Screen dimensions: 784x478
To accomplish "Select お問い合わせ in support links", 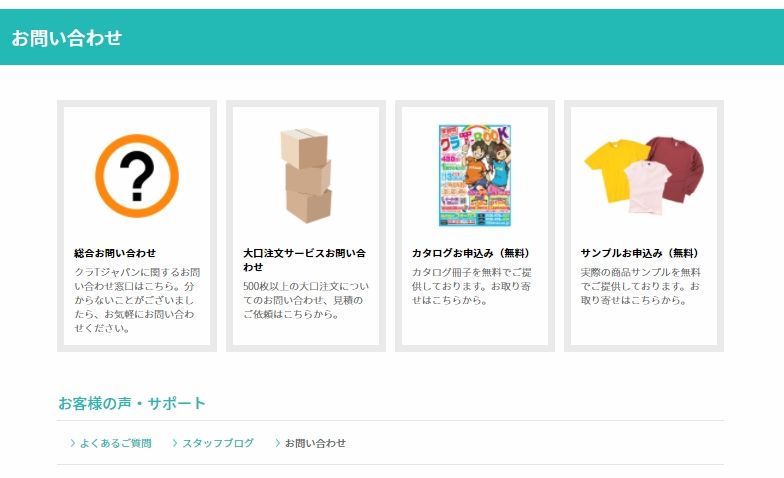I will pos(315,443).
